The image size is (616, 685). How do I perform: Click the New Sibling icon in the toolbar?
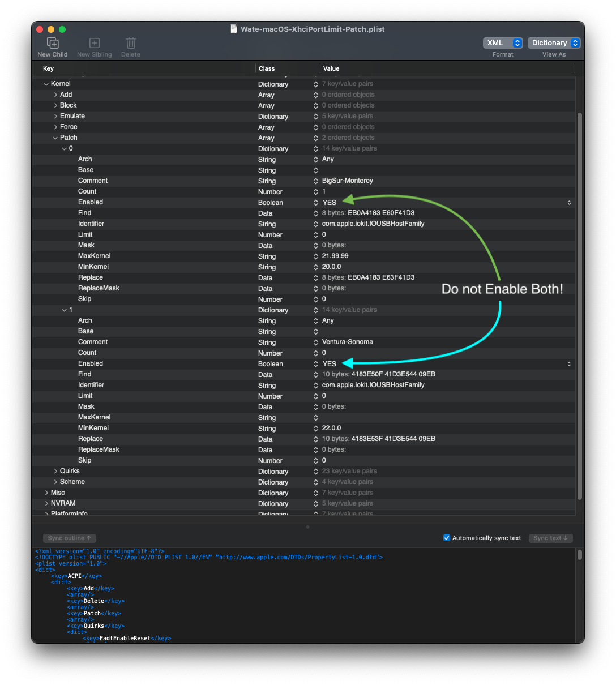94,42
